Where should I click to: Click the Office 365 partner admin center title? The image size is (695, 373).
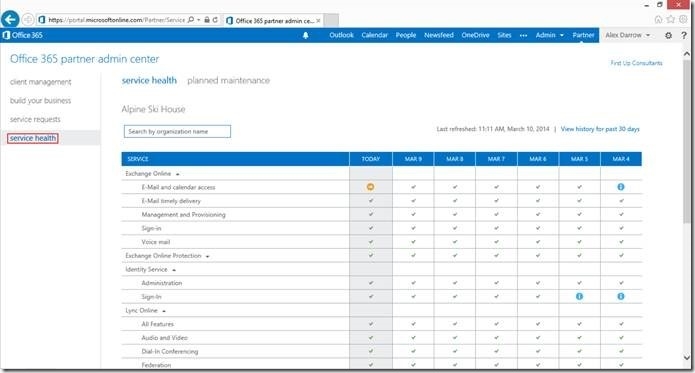[x=84, y=59]
